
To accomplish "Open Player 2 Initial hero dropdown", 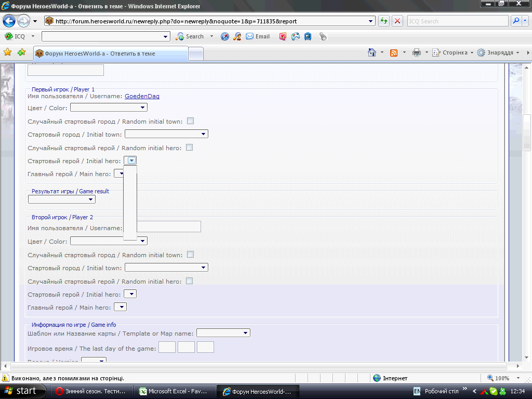I will click(130, 294).
